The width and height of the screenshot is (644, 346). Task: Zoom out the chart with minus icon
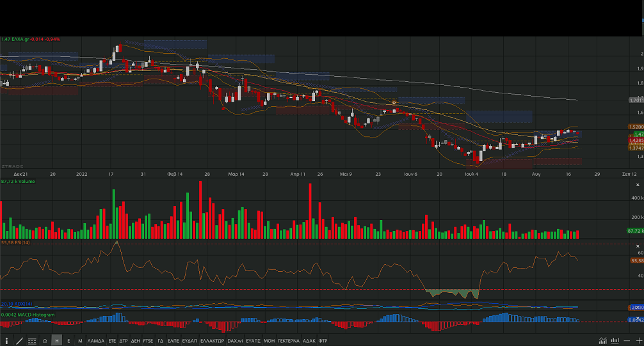click(x=627, y=341)
